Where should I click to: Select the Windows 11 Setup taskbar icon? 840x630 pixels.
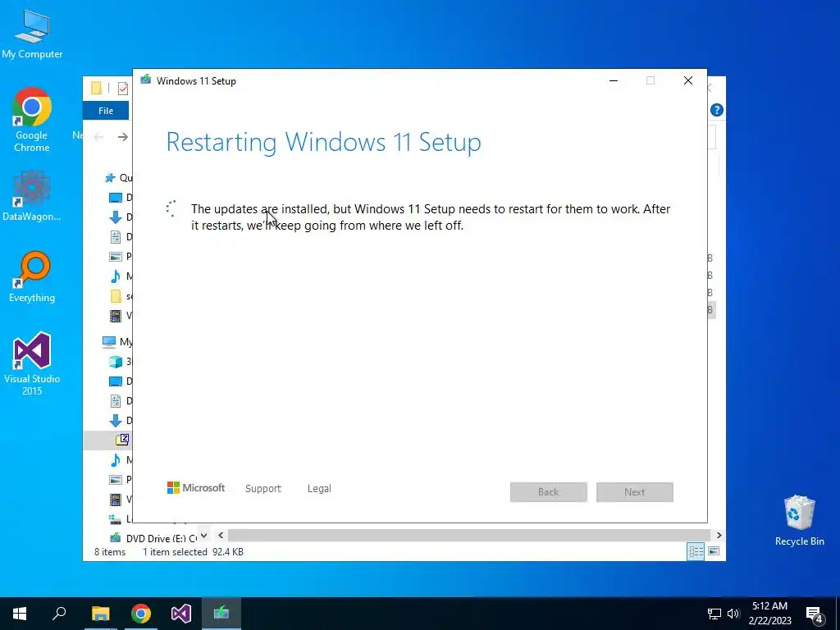coord(221,614)
